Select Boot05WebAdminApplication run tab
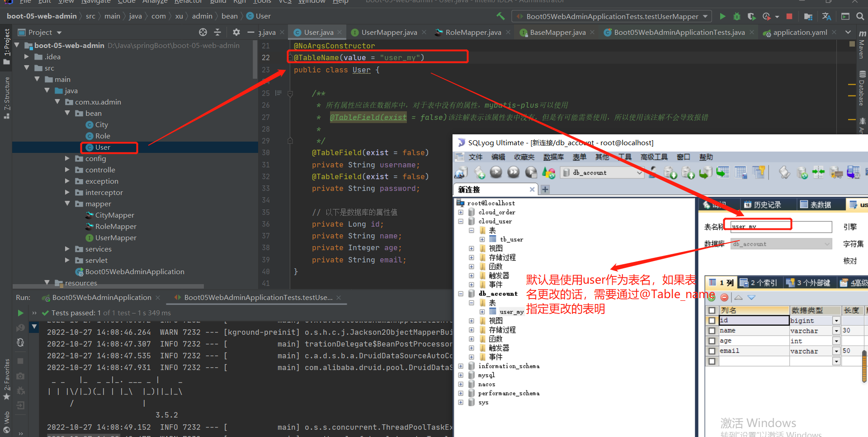This screenshot has height=437, width=868. 102,297
